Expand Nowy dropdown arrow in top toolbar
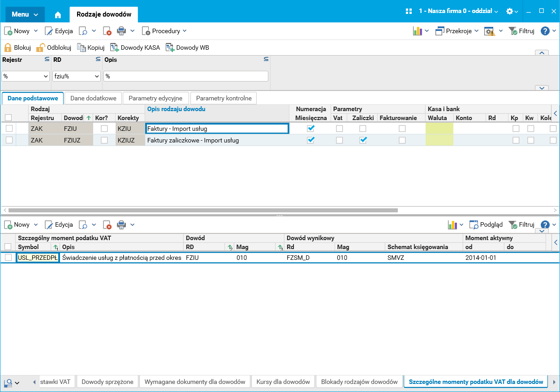The image size is (560, 392). 36,31
